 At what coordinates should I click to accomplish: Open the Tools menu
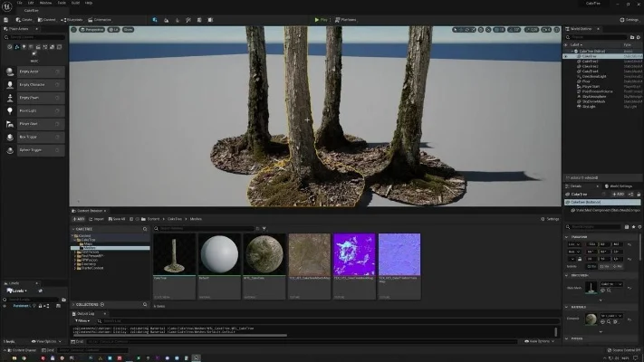(x=62, y=3)
